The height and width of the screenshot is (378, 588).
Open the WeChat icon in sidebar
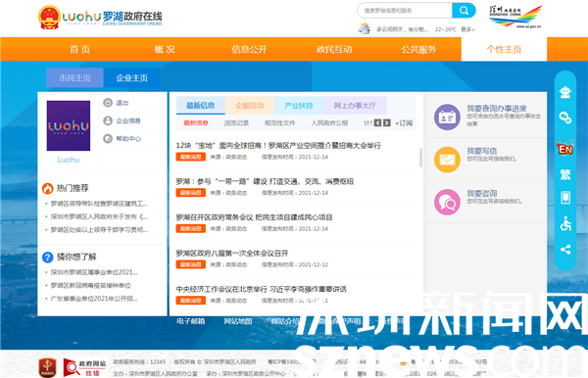pyautogui.click(x=565, y=118)
